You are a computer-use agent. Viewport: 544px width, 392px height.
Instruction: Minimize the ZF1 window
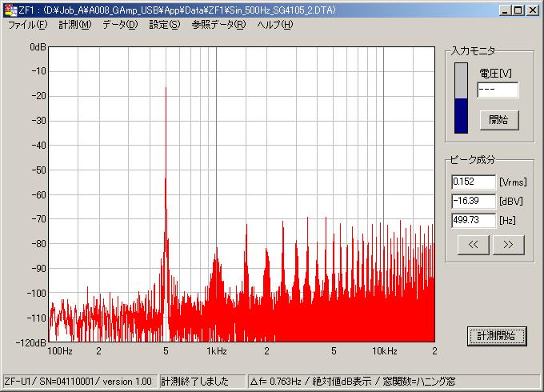[x=505, y=10]
